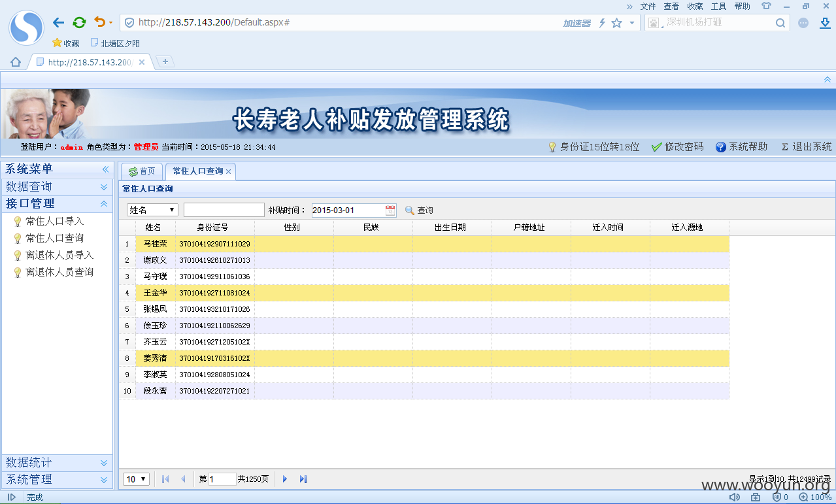Viewport: 836px width, 504px height.
Task: Go to the previous page of results
Action: (x=184, y=479)
